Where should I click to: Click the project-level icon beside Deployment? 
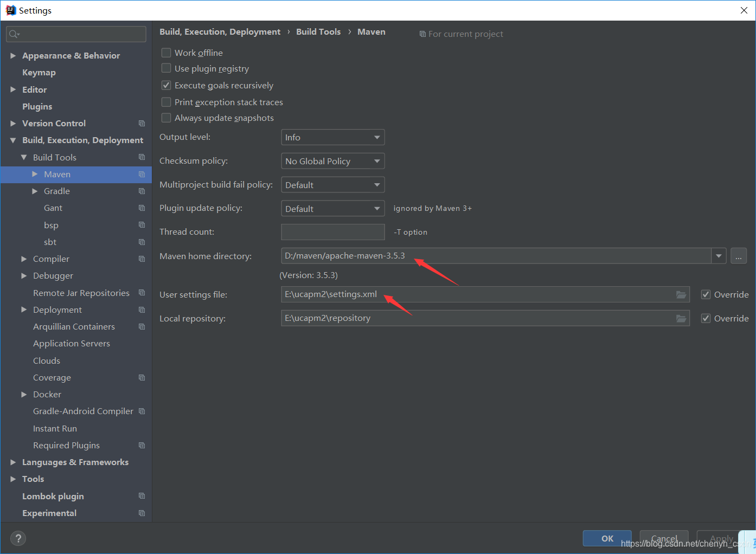click(142, 310)
